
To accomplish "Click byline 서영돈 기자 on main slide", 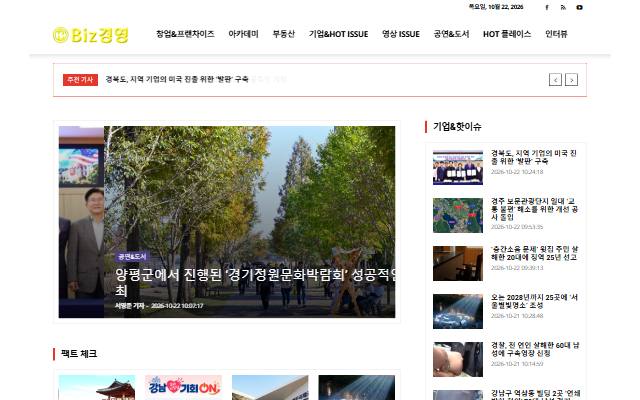I will (129, 306).
